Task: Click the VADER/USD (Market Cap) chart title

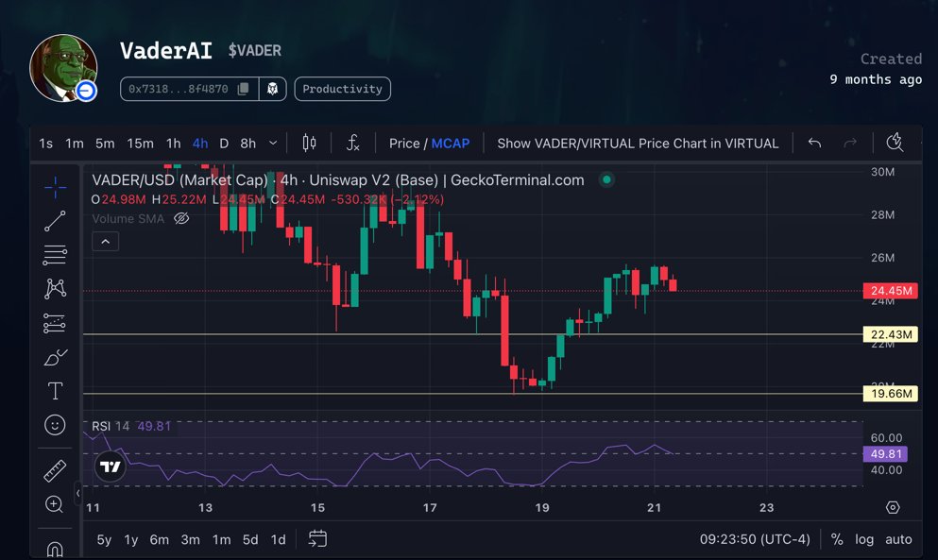Action: 180,180
